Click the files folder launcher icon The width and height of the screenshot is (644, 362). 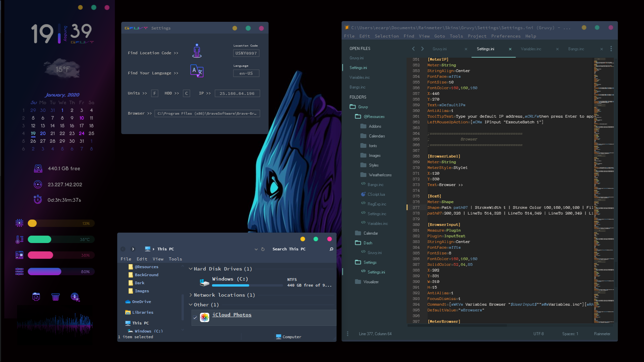36,297
